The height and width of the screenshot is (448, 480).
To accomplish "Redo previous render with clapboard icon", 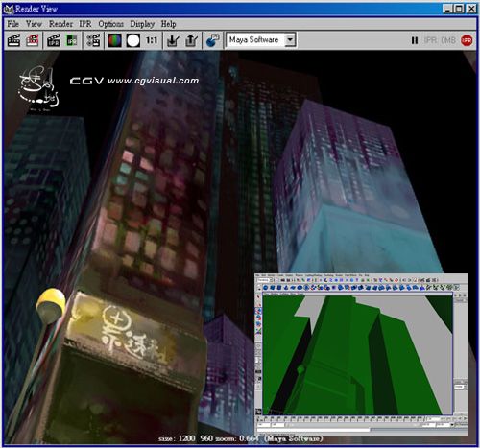I will pyautogui.click(x=13, y=40).
